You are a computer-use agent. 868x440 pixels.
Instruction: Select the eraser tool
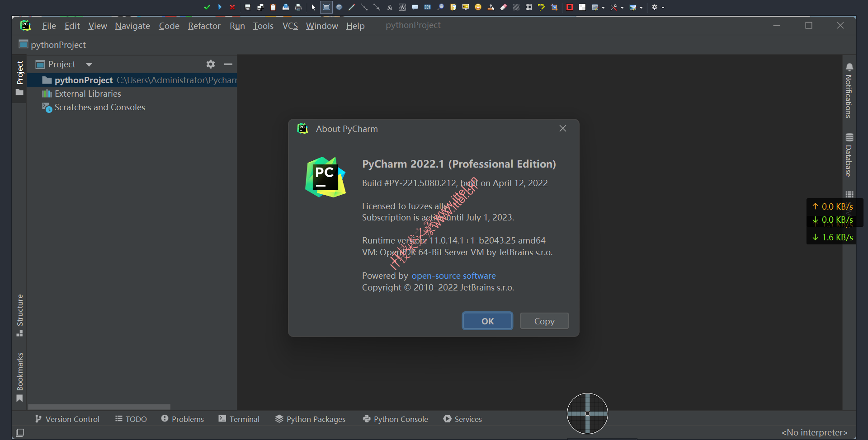point(503,7)
